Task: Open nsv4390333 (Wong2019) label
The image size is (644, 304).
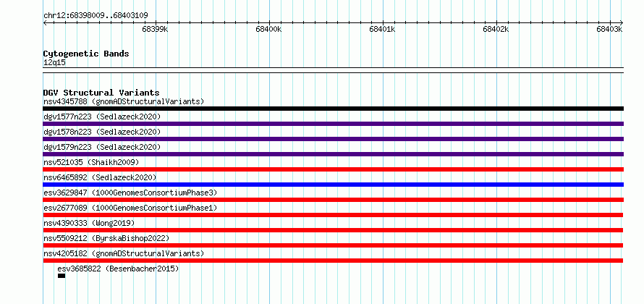Action: 89,223
